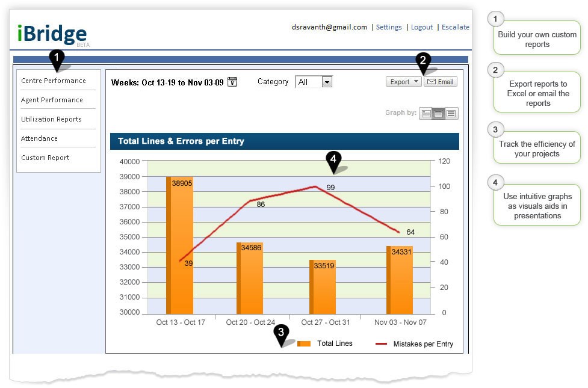Open the Settings link
The height and width of the screenshot is (388, 588).
click(x=389, y=27)
